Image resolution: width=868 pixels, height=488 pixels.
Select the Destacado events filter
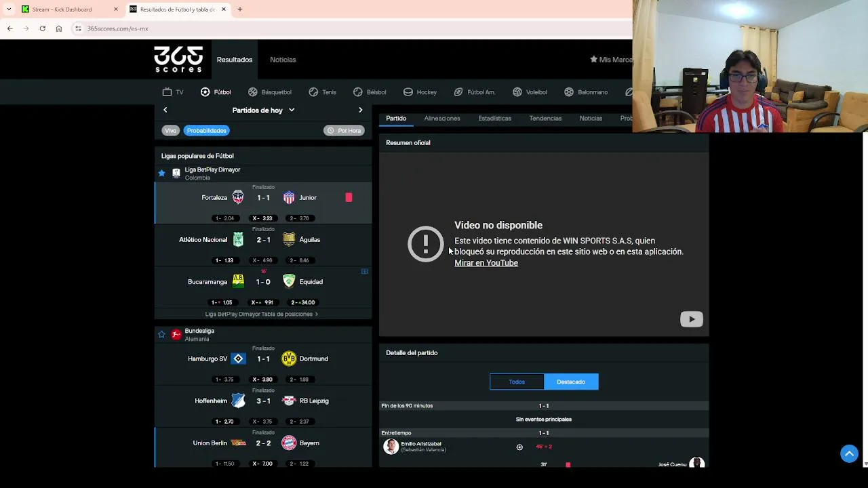pyautogui.click(x=571, y=382)
